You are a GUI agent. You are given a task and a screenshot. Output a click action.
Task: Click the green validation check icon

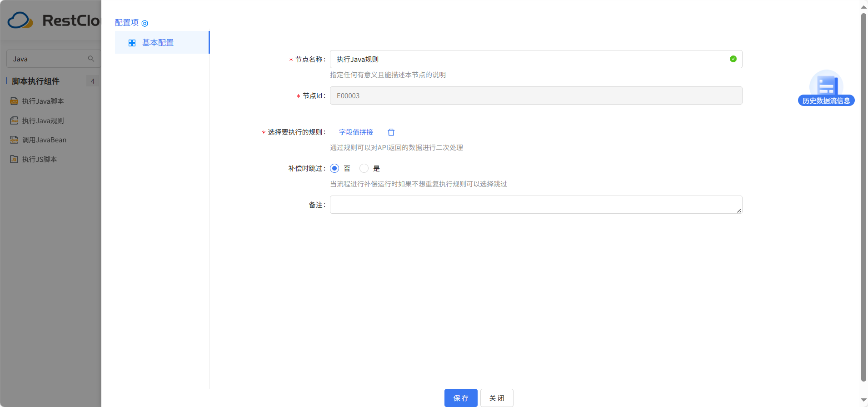[733, 59]
